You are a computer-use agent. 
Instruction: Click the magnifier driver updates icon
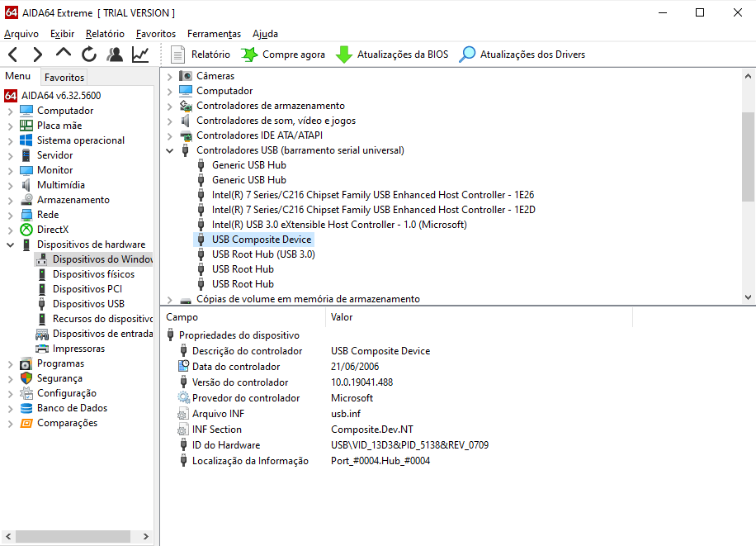tap(466, 55)
